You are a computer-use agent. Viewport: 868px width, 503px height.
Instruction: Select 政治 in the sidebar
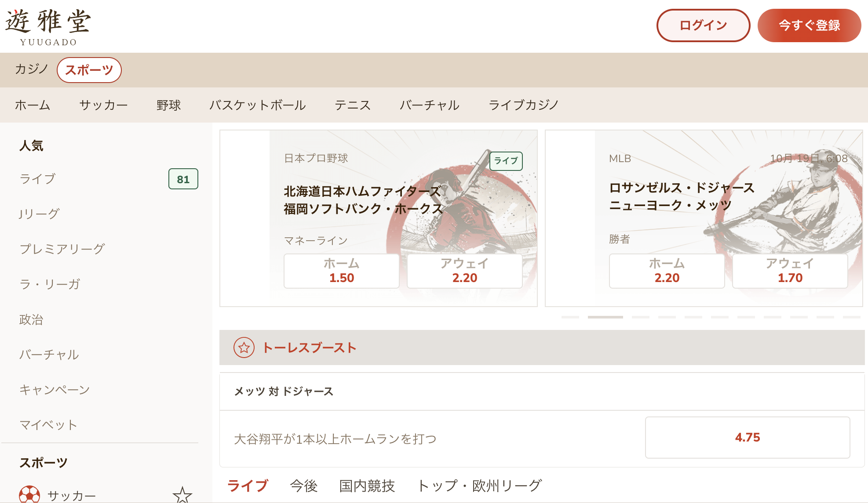(x=31, y=319)
